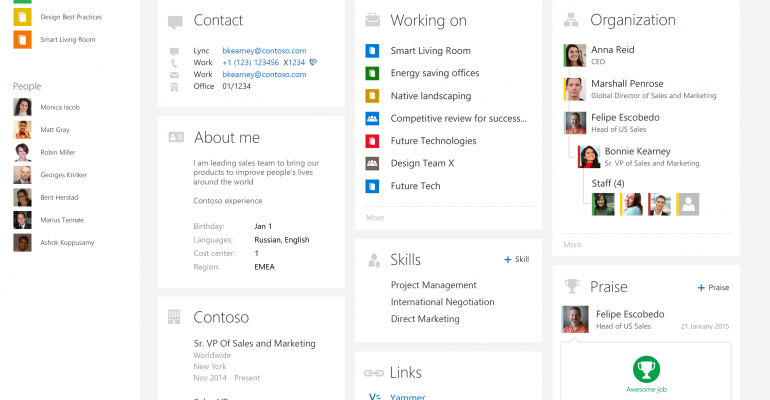Open Berit Herstad's profile photo
The height and width of the screenshot is (400, 770).
(22, 197)
